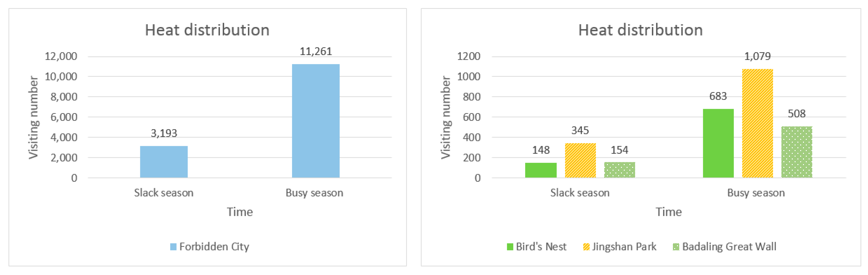Select the Jingshan Park bar labeled 1,079

point(757,123)
